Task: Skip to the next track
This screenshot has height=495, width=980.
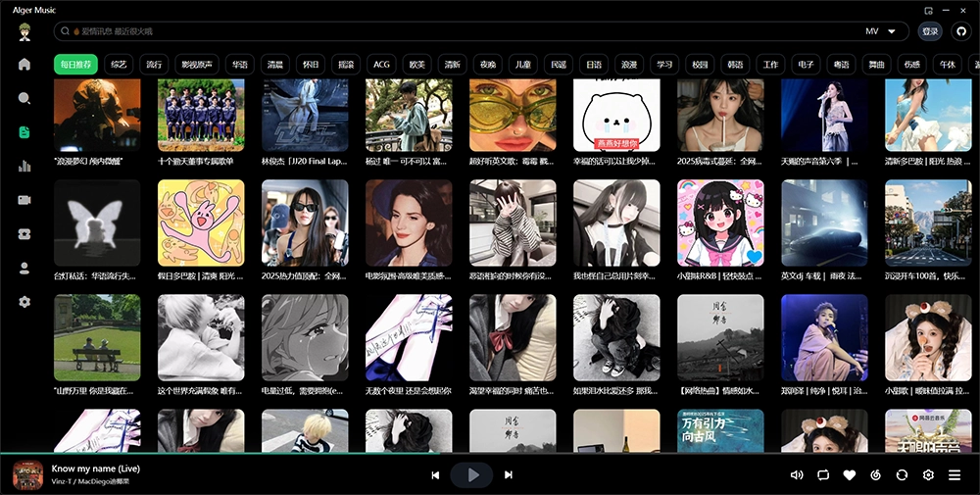Action: pos(508,475)
